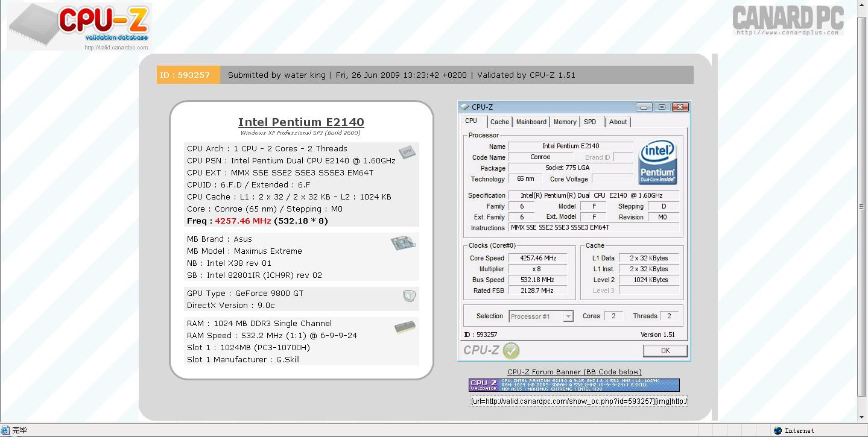Click the RAM module icon beside RAM row
This screenshot has height=437, width=868.
coord(405,327)
